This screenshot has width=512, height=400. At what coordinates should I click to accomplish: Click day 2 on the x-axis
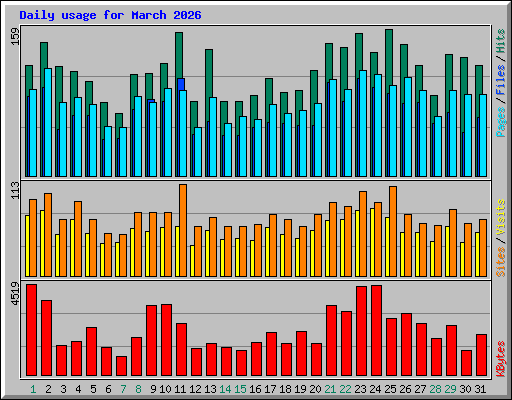(48, 389)
